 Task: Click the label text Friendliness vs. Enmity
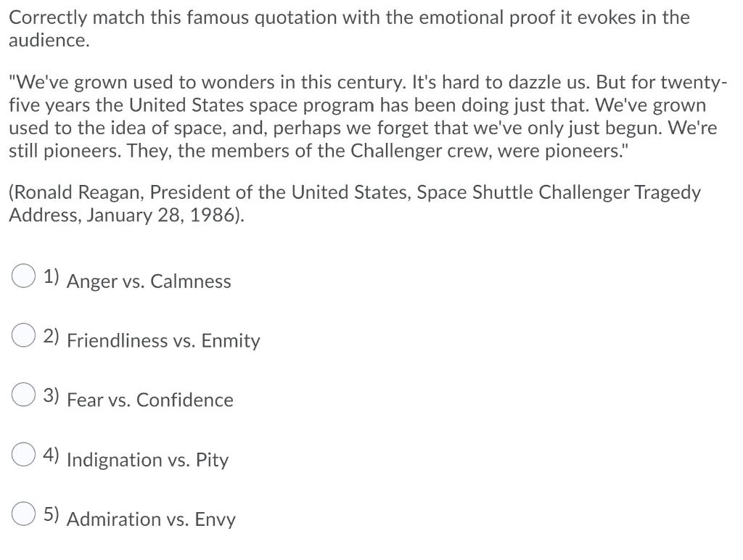click(164, 341)
